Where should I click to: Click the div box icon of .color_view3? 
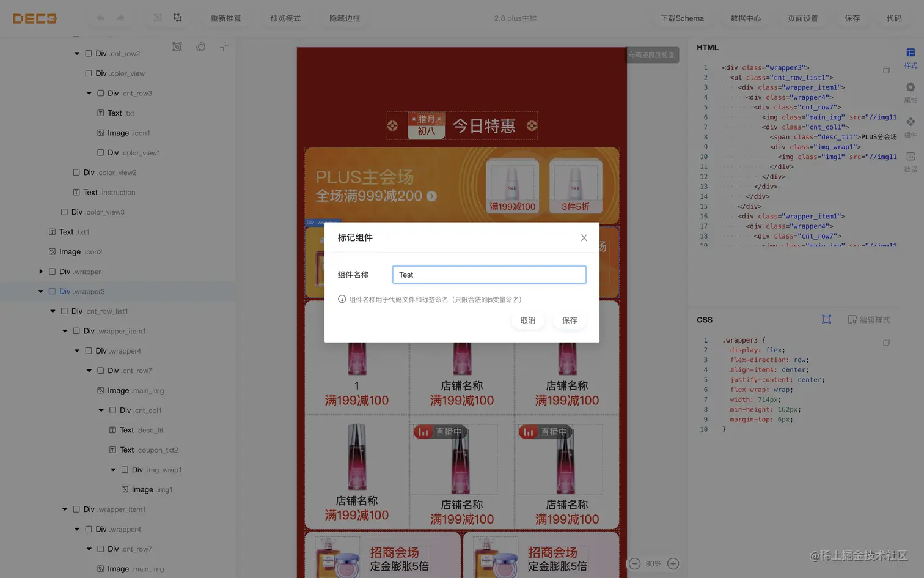[x=64, y=212]
